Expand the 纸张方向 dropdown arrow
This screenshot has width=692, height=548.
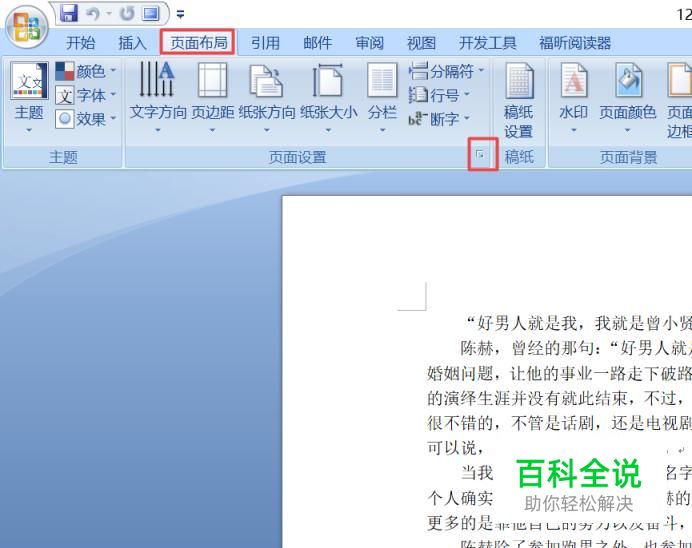coord(267,130)
